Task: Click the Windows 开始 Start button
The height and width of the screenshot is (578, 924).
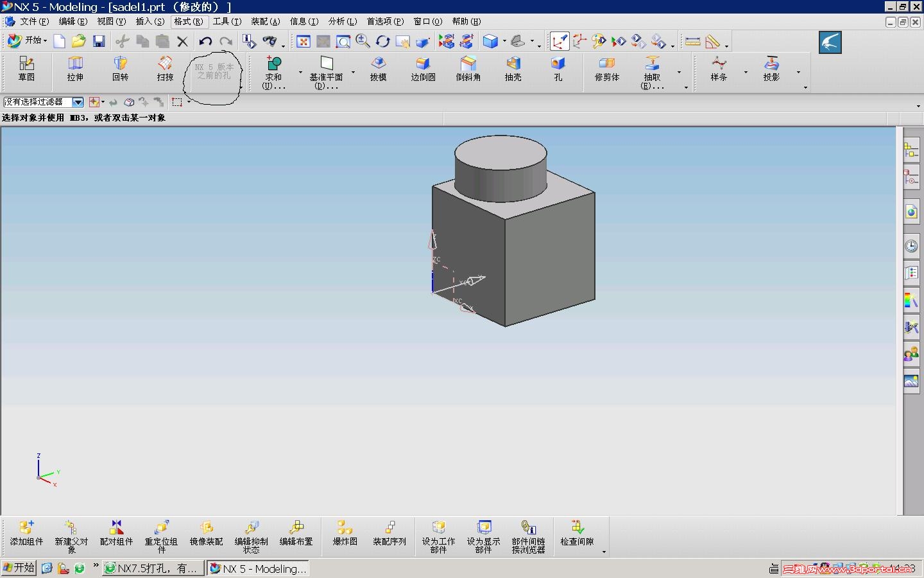Action: (x=19, y=568)
